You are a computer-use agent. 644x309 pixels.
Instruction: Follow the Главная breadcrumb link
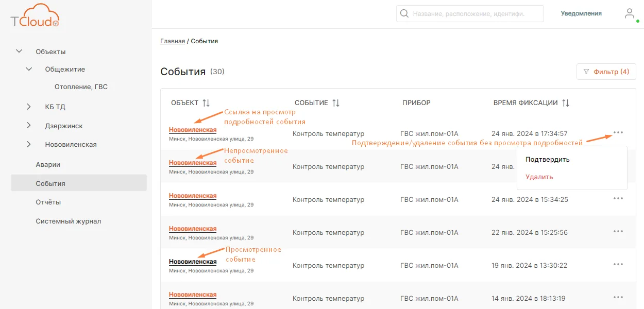coord(173,41)
